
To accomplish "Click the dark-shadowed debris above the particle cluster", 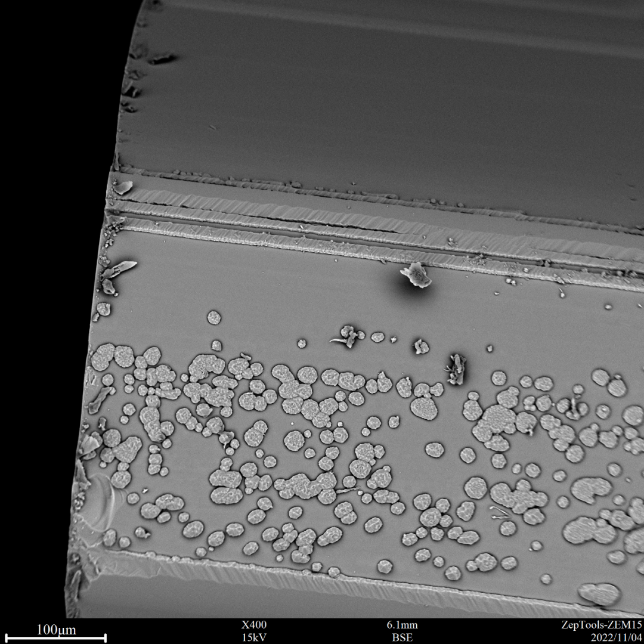I will (456, 369).
